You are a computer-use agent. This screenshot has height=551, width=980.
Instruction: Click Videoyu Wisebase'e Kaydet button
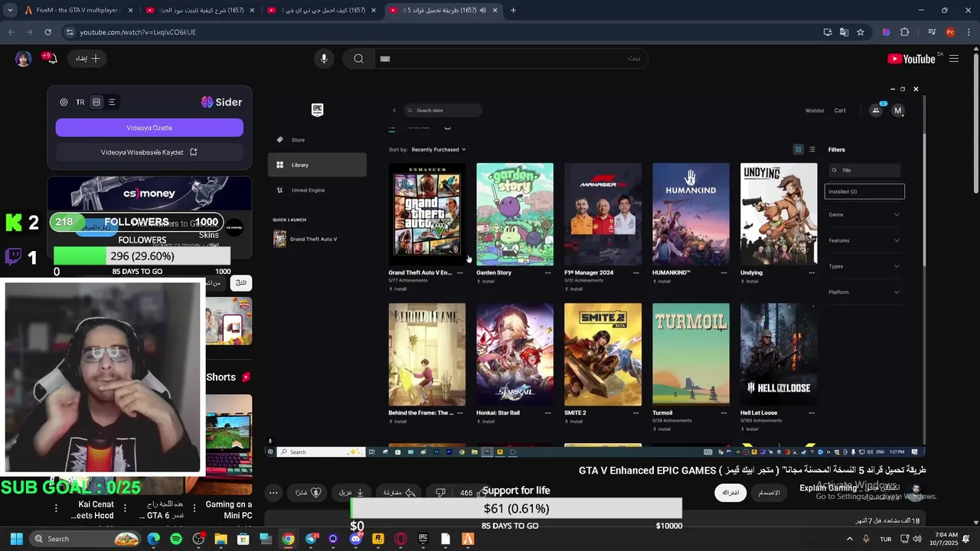(149, 152)
